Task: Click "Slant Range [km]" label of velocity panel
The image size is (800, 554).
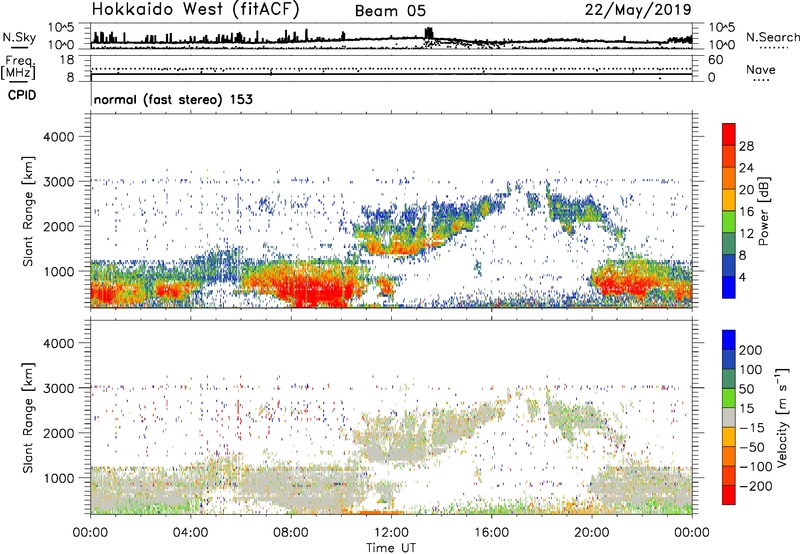Action: point(28,418)
